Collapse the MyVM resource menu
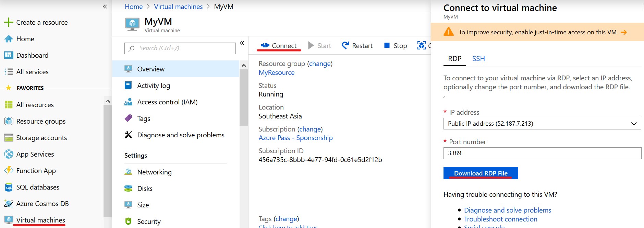The image size is (644, 228). 242,43
